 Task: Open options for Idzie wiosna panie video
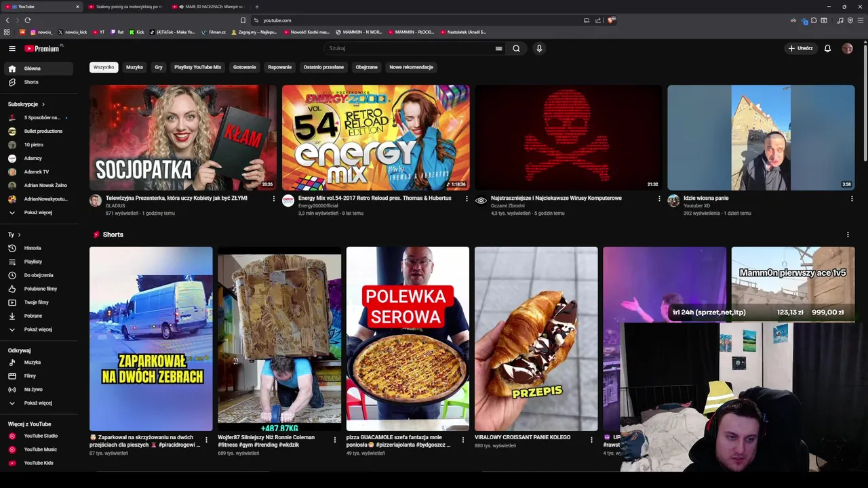click(852, 199)
